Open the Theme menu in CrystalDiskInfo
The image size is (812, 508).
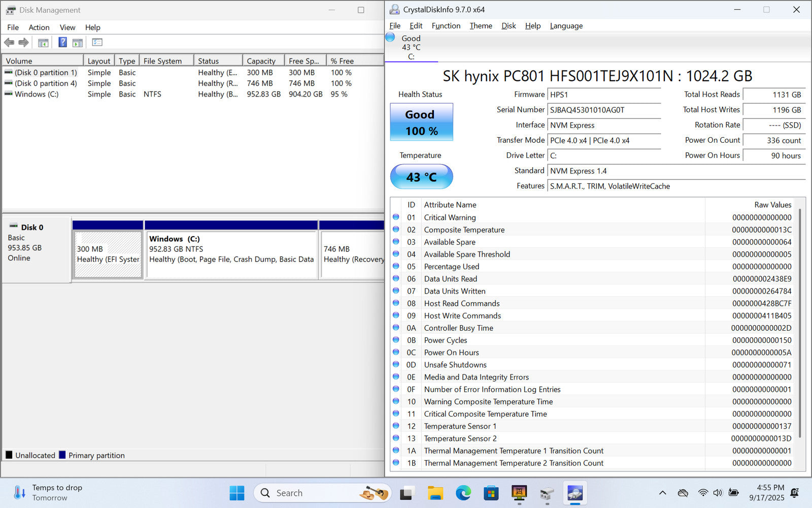pos(481,26)
